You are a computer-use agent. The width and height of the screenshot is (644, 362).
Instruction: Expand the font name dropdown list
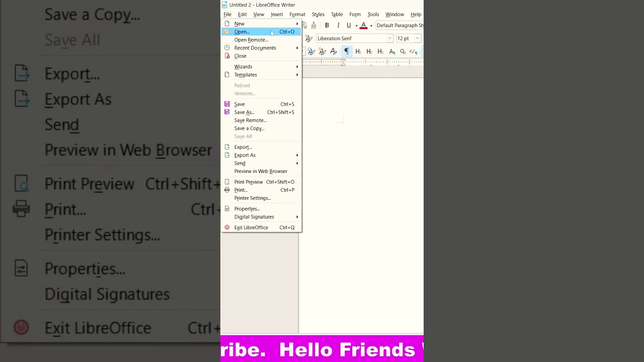pos(389,38)
